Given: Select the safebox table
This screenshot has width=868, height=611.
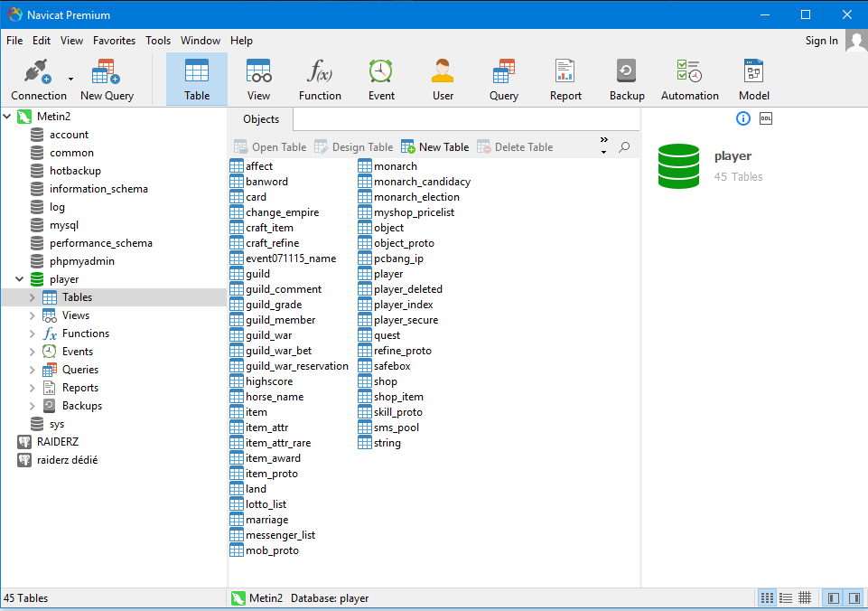Looking at the screenshot, I should coord(392,366).
